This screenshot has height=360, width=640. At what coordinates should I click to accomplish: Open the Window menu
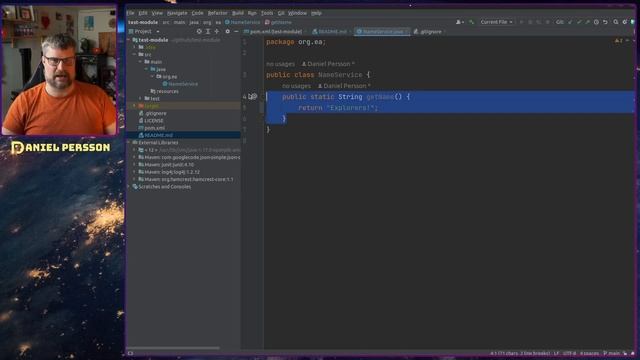tap(297, 13)
